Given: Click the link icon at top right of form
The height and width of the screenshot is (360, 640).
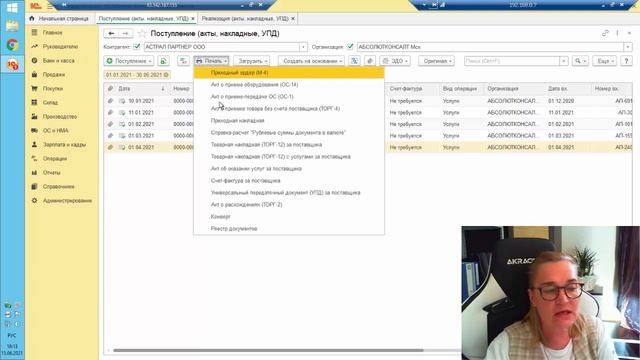Looking at the screenshot, I should [x=605, y=33].
